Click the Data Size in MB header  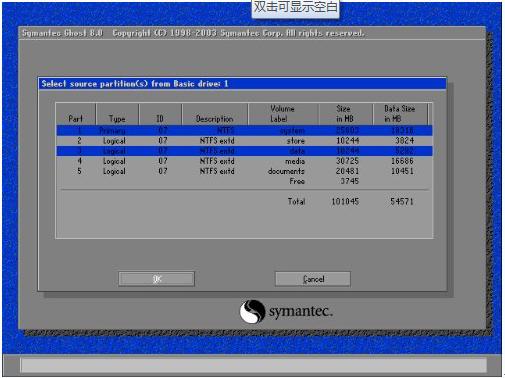pyautogui.click(x=400, y=114)
